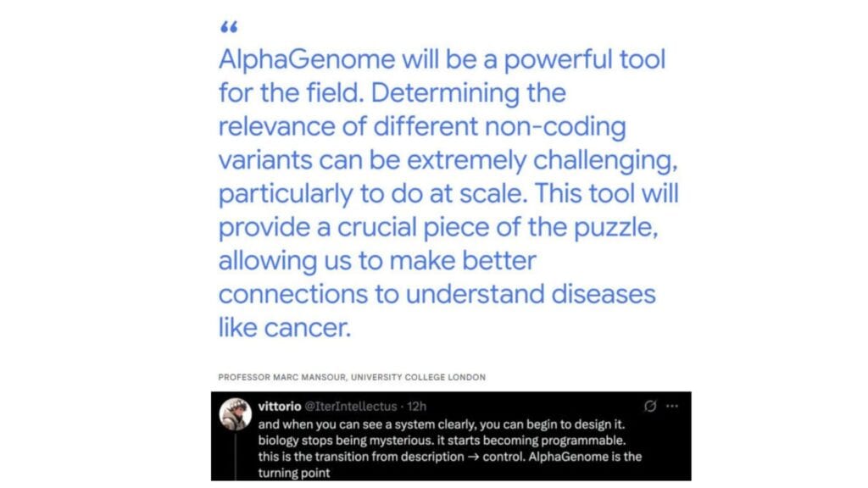
Task: Click the thread connector line below avatar
Action: pos(236,456)
